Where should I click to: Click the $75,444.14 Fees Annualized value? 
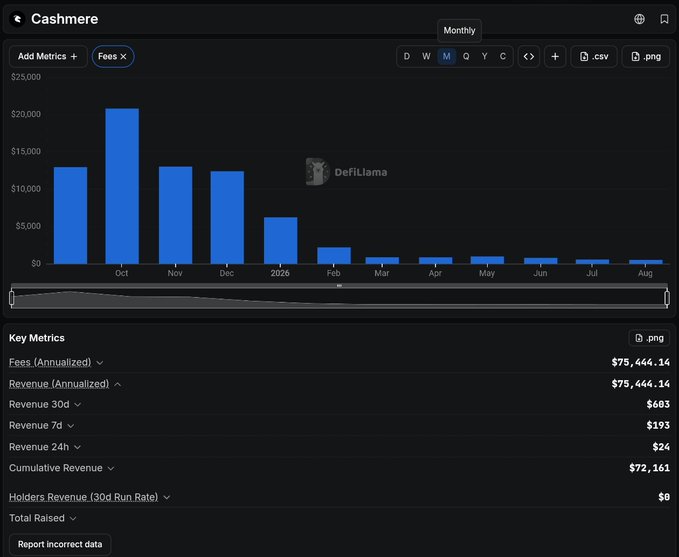[x=640, y=362]
